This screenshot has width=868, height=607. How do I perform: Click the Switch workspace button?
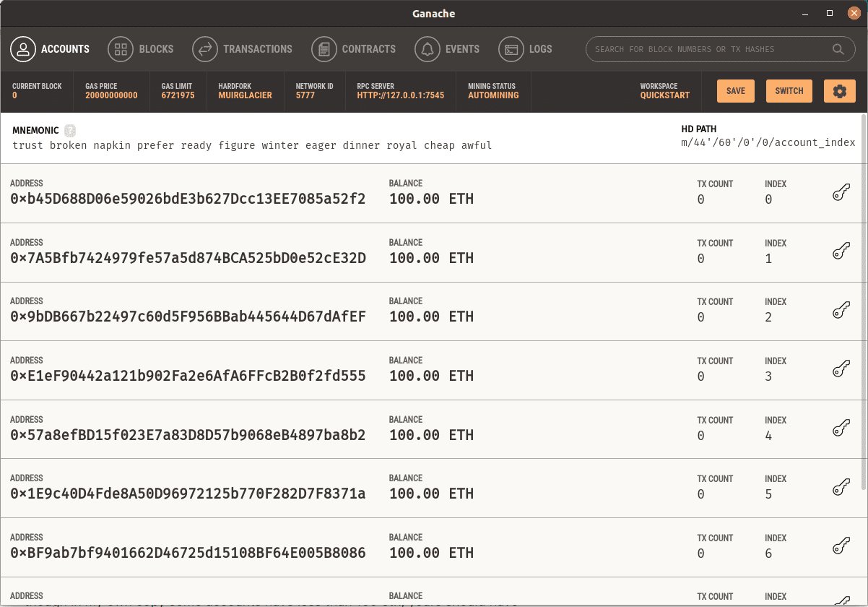coord(789,91)
